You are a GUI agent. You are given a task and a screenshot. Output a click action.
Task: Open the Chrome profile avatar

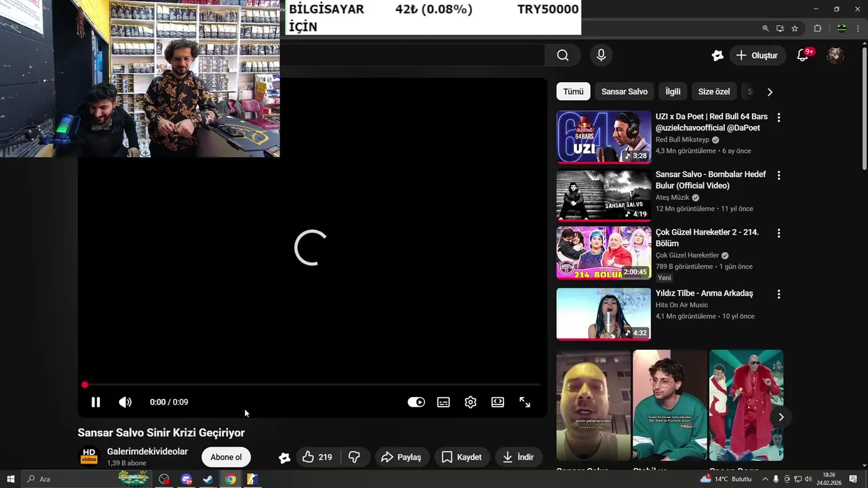tap(842, 28)
